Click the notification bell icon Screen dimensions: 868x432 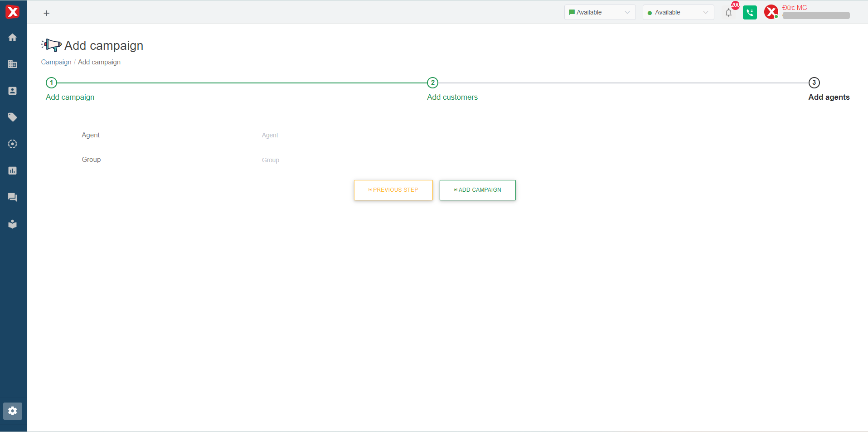click(728, 13)
